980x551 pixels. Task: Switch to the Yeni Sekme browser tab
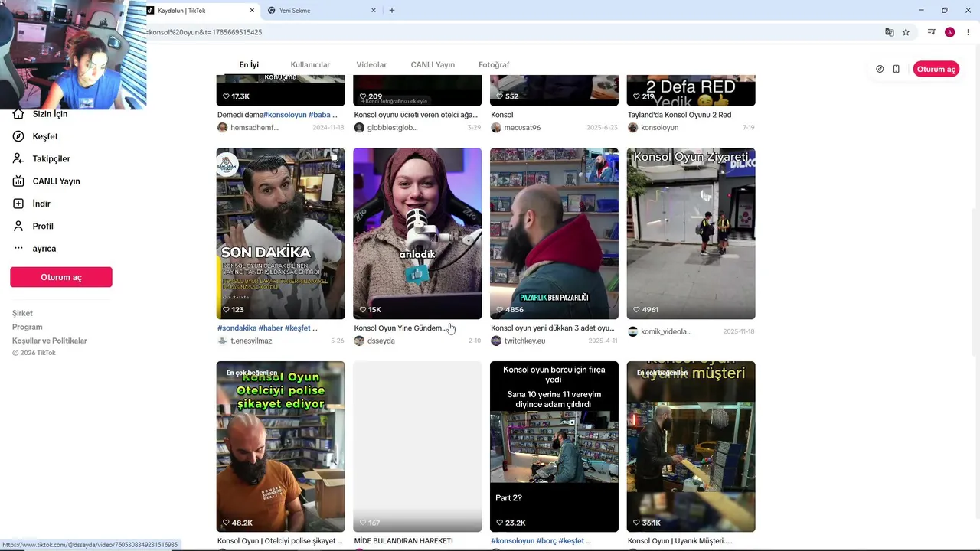coord(322,11)
